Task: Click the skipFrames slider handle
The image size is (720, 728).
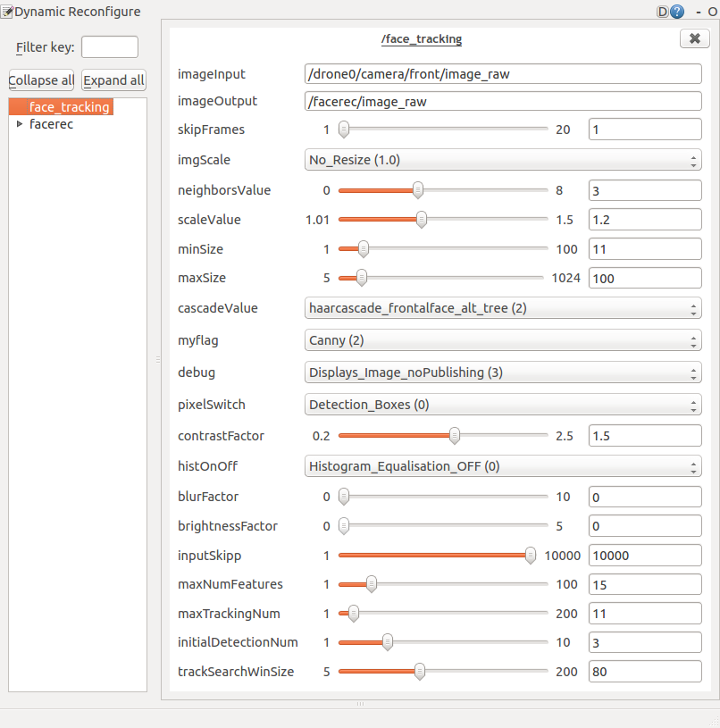Action: tap(344, 129)
